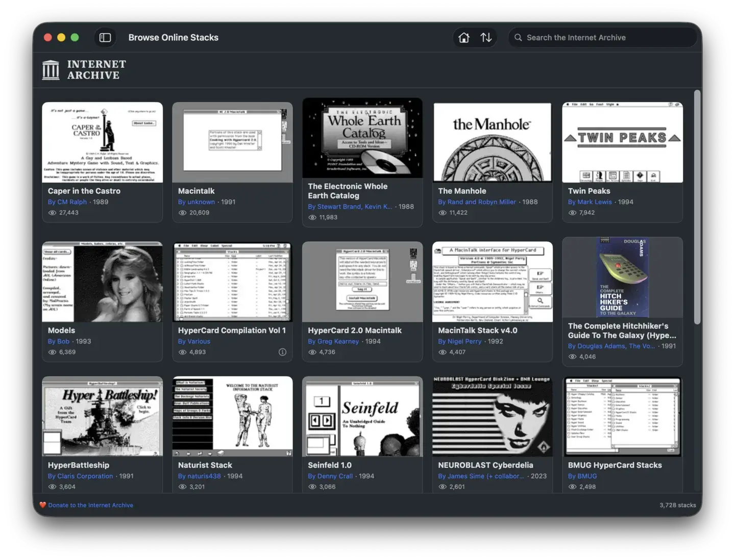Click the magnifier icon in the search bar
Image resolution: width=735 pixels, height=560 pixels.
coord(518,38)
